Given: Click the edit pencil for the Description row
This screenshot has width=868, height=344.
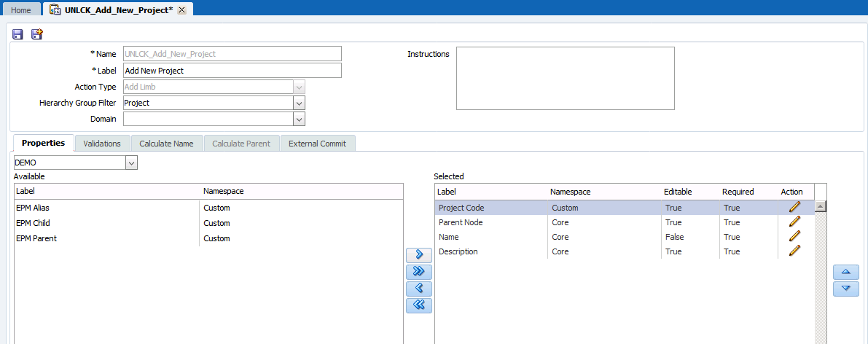Looking at the screenshot, I should click(x=794, y=251).
